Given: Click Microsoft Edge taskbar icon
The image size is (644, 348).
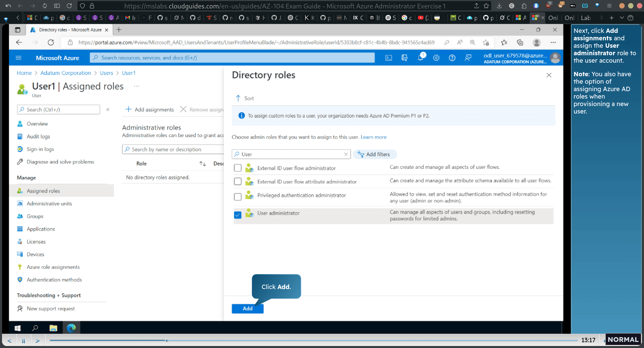Looking at the screenshot, I should point(71,328).
